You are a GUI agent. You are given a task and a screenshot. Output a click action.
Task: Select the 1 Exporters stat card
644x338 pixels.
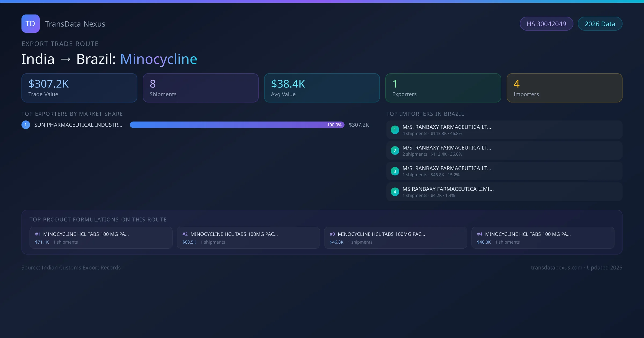pyautogui.click(x=443, y=88)
